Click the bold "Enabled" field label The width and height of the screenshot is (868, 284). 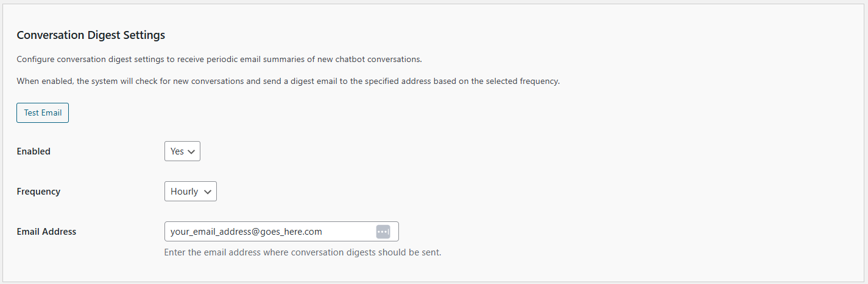(x=34, y=151)
